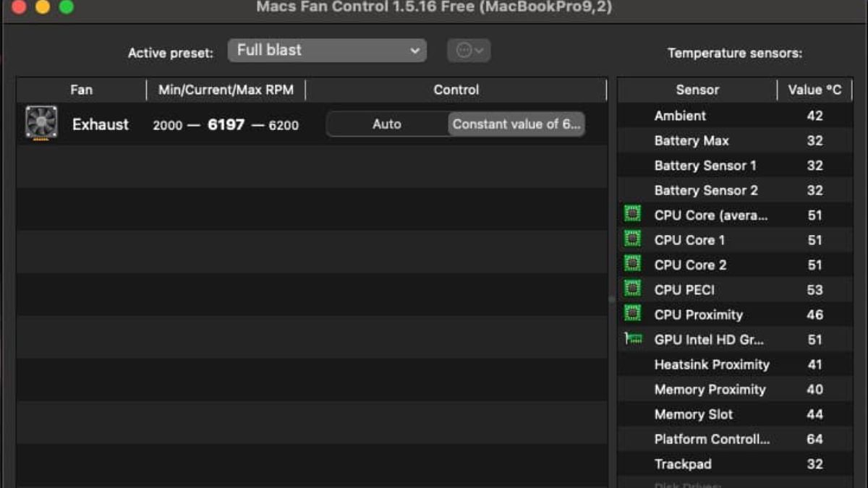Select the CPU Core 2 label
The height and width of the screenshot is (488, 868).
point(690,265)
